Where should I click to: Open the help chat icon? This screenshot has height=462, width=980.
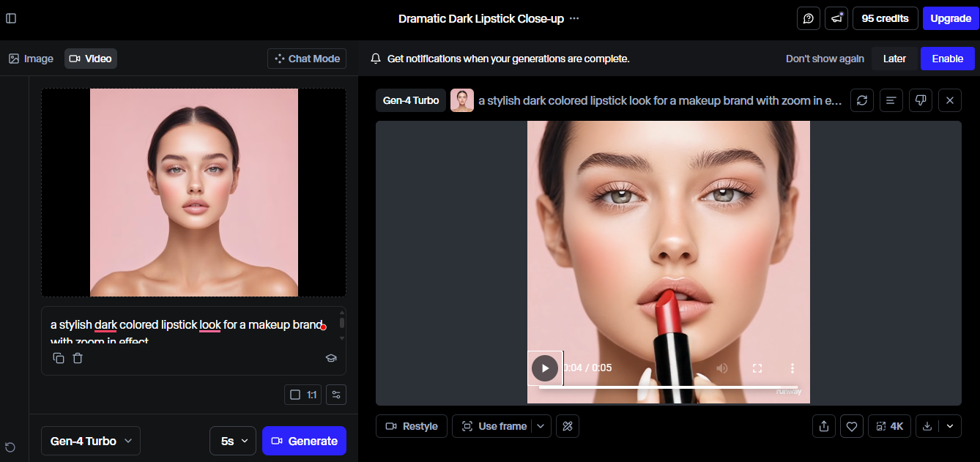808,18
